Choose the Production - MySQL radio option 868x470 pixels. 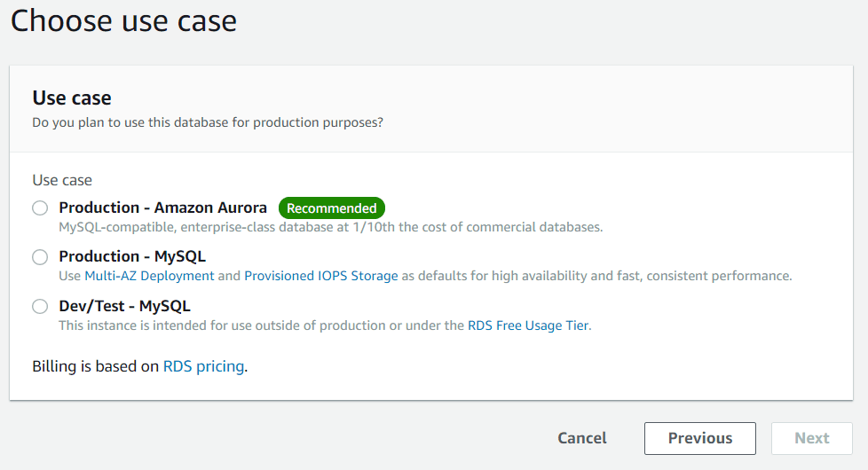click(40, 257)
